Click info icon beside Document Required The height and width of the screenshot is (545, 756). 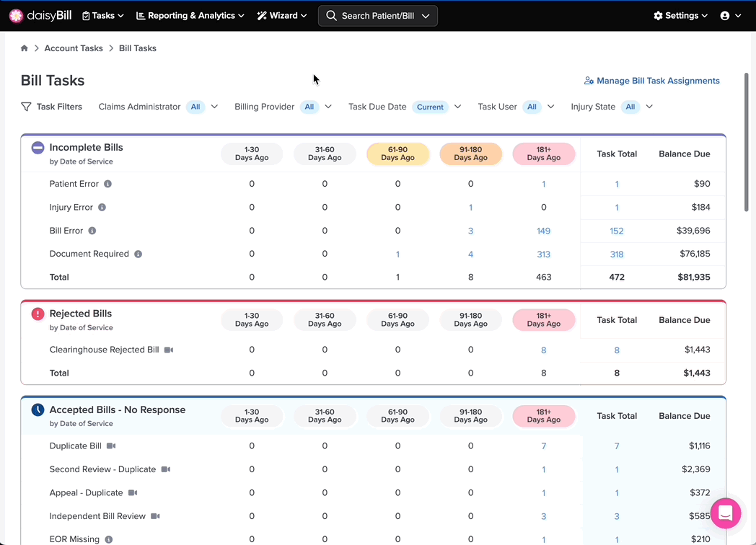tap(139, 254)
